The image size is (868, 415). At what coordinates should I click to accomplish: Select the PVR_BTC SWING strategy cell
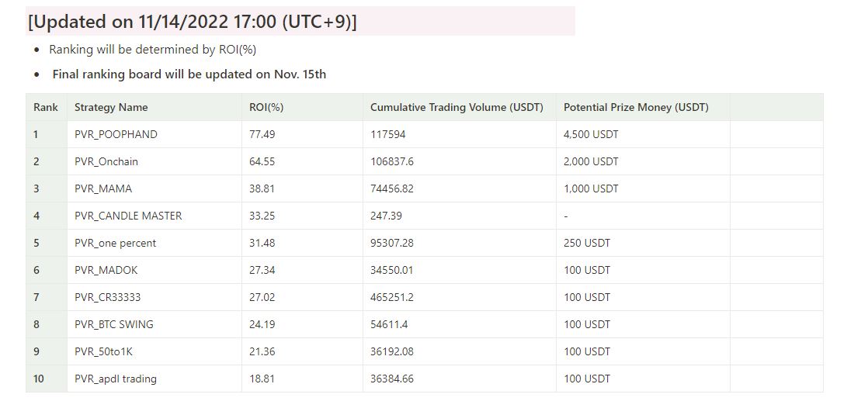154,324
